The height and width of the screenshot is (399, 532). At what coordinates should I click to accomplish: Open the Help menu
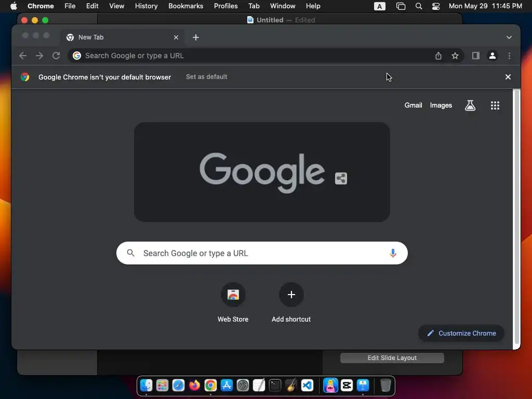[x=313, y=6]
